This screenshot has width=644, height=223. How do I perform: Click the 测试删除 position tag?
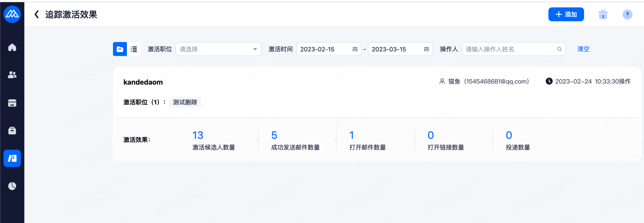pos(185,102)
